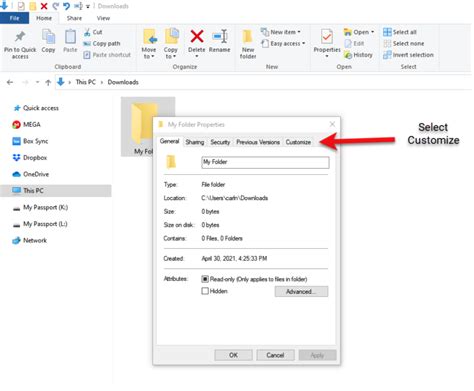Select the General tab in Properties
The height and width of the screenshot is (391, 474).
pos(170,141)
